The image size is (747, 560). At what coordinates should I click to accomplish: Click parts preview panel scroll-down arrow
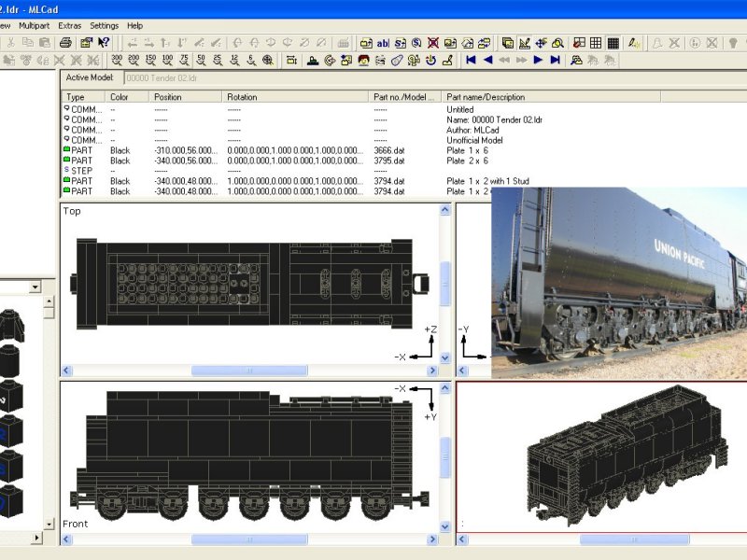pos(49,525)
